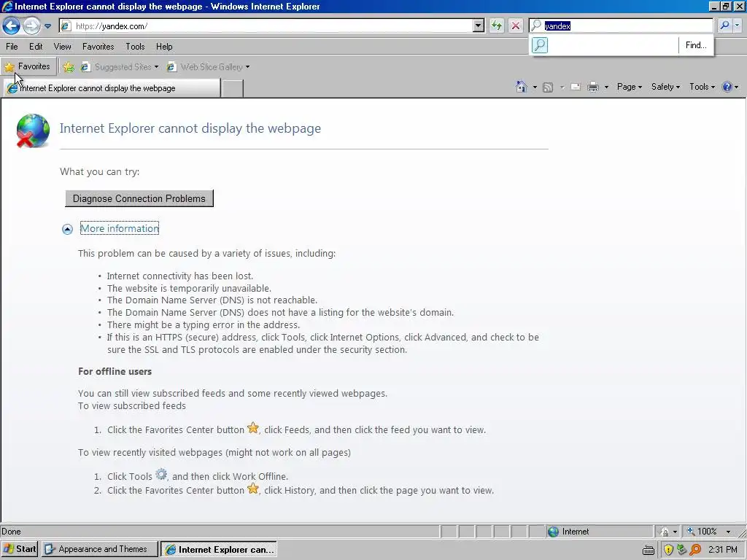Click Diagnose Connection Problems button
747x560 pixels.
pyautogui.click(x=139, y=198)
